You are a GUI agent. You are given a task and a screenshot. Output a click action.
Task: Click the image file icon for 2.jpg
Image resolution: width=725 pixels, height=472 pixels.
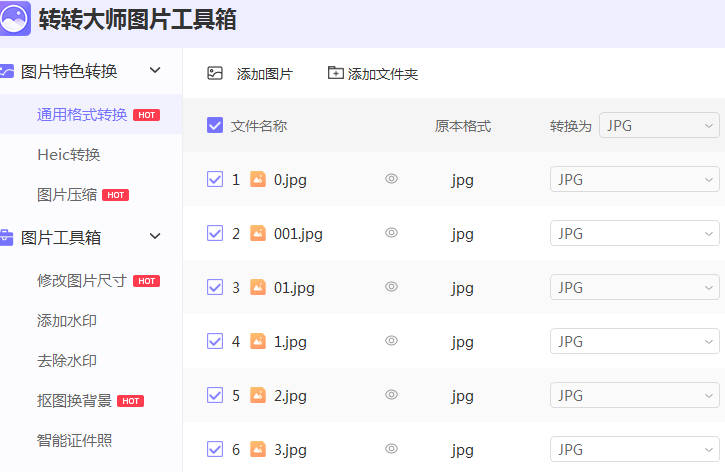coord(258,396)
